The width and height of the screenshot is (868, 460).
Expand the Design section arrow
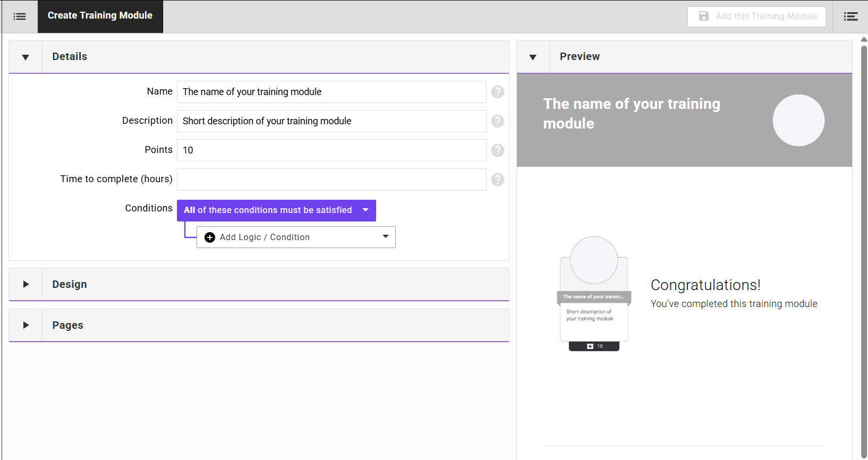25,284
